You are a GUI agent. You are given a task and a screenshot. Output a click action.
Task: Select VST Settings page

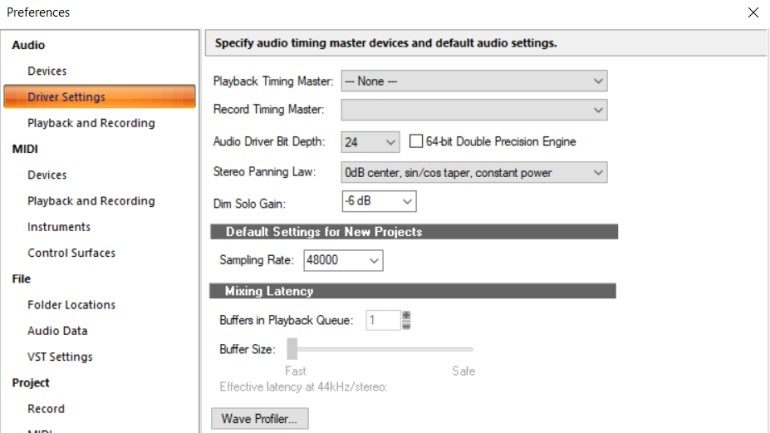pyautogui.click(x=60, y=357)
